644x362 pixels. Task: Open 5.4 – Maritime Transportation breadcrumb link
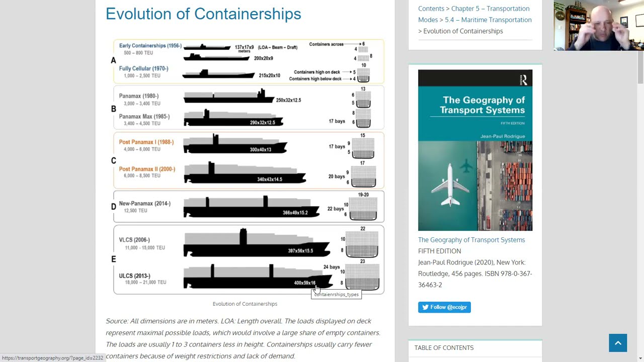pos(488,20)
